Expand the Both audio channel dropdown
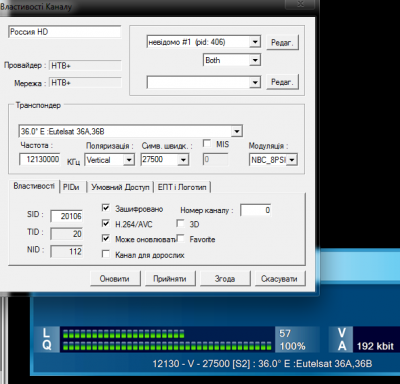The image size is (400, 384). [x=255, y=60]
